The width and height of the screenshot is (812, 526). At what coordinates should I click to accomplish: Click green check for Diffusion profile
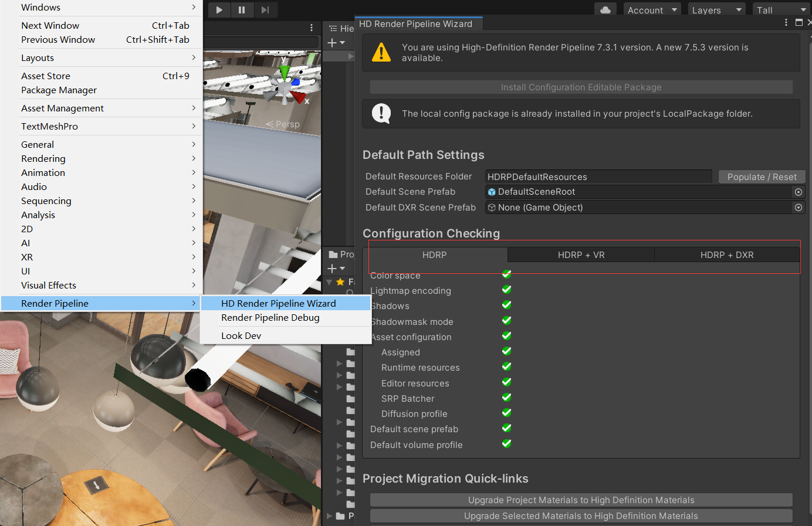pos(507,412)
